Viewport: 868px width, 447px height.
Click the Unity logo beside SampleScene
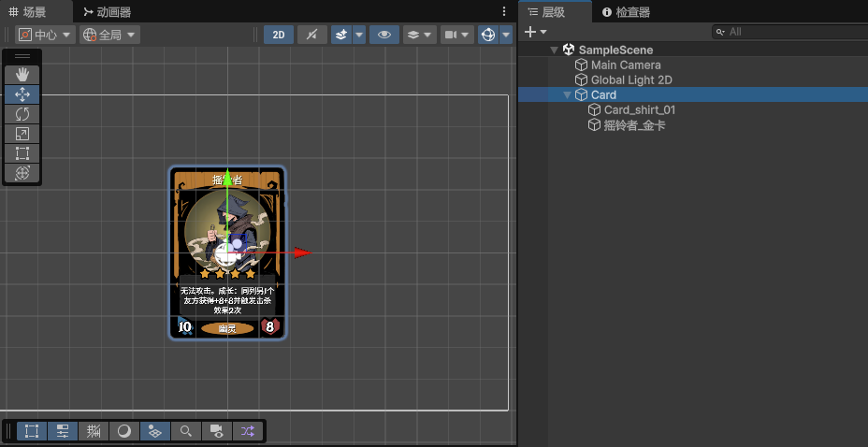click(x=569, y=50)
